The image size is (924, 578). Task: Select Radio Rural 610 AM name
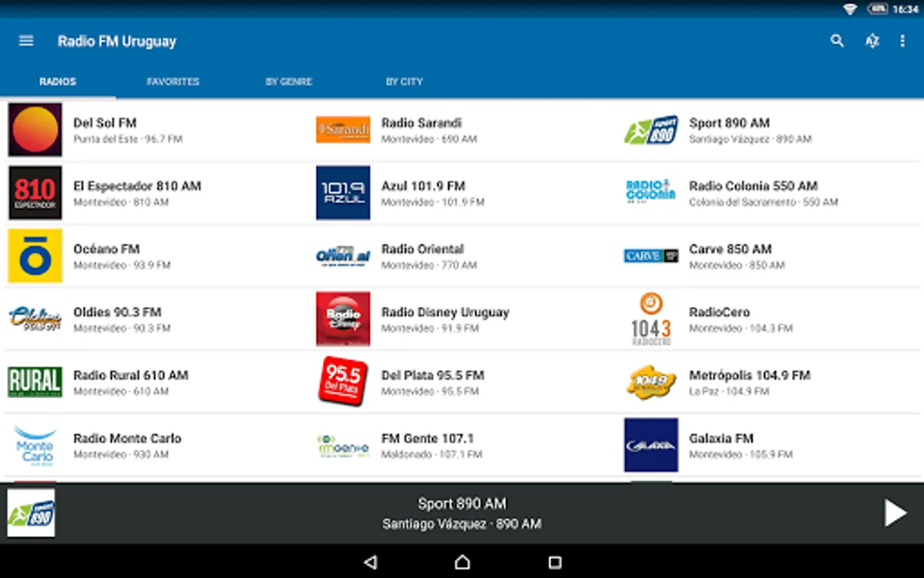click(x=131, y=374)
